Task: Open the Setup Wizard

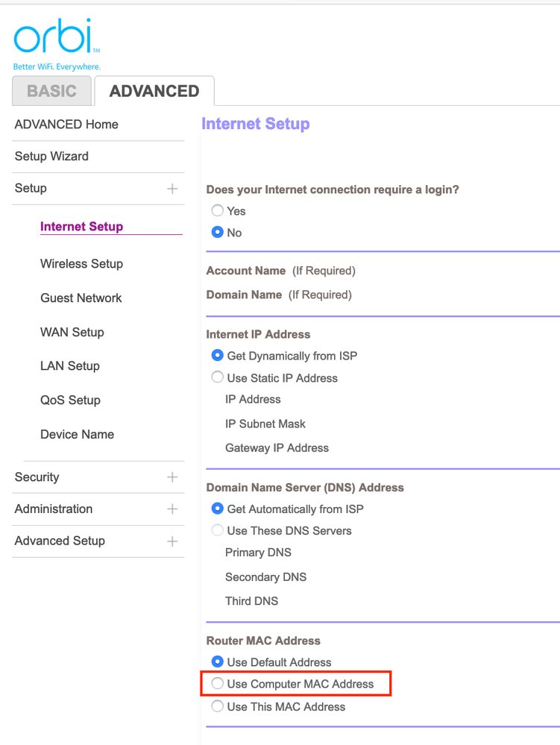Action: [x=51, y=157]
